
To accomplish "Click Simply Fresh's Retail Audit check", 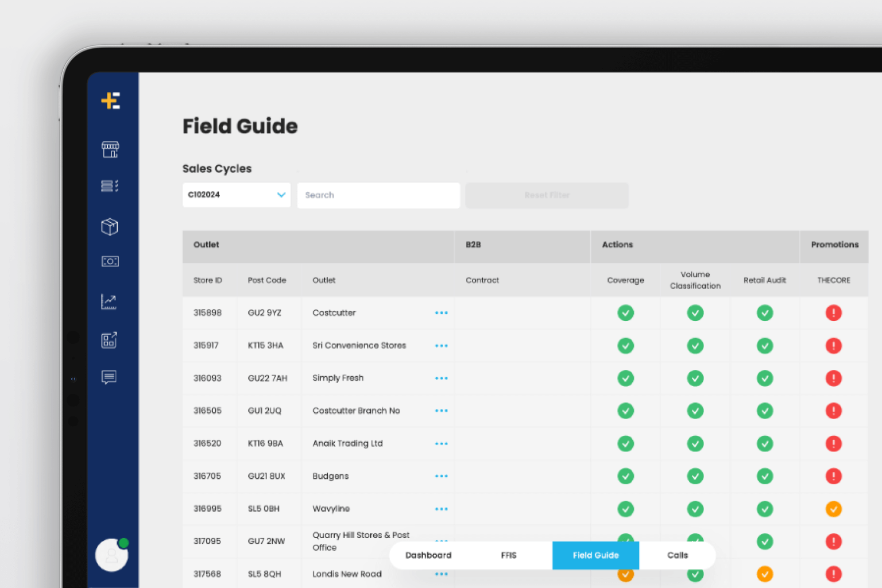I will [764, 378].
